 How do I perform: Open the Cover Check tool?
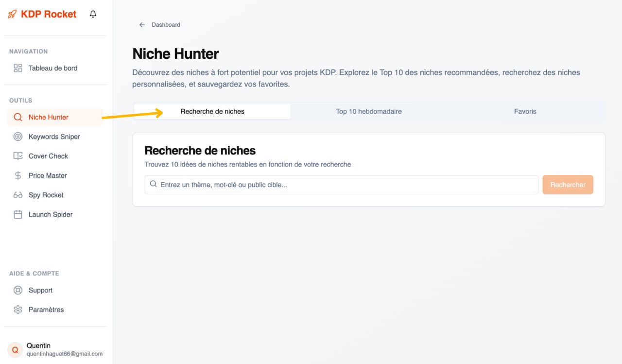(x=55, y=156)
